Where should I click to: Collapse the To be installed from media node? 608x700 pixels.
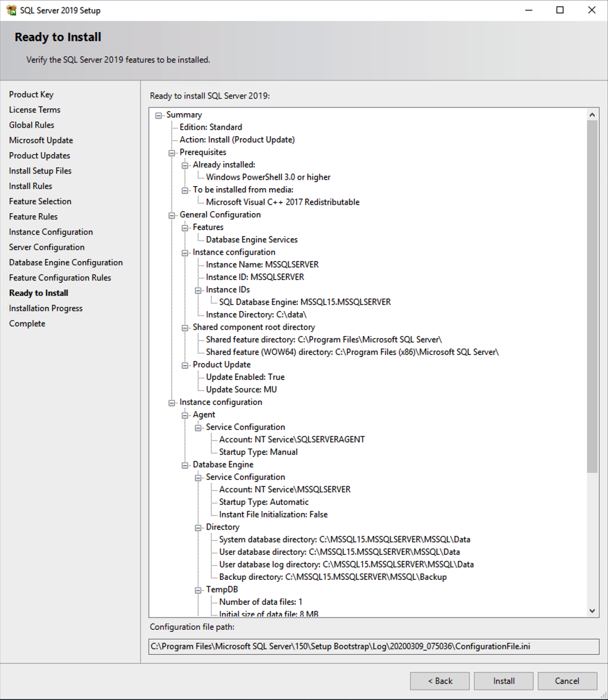pyautogui.click(x=185, y=190)
